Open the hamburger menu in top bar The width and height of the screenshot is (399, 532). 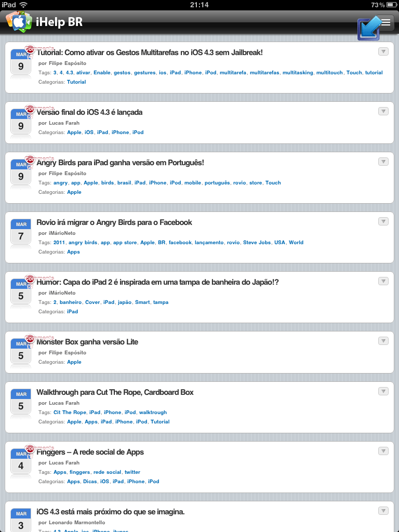(x=385, y=23)
